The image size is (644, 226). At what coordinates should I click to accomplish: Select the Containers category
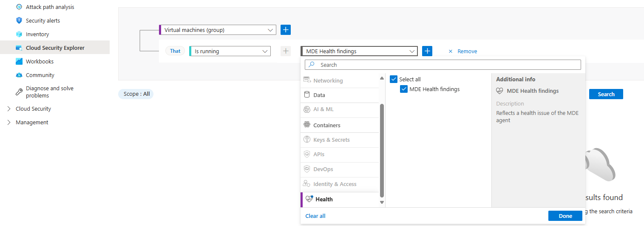click(326, 125)
